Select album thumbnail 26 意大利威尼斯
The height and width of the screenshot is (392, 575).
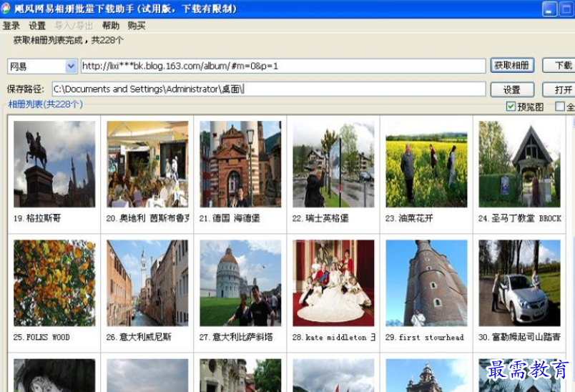coord(147,283)
